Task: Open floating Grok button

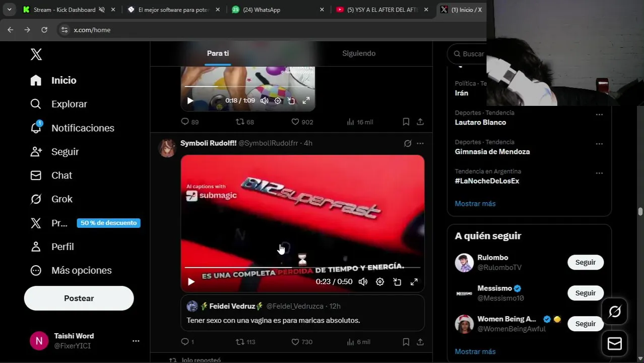Action: (615, 312)
